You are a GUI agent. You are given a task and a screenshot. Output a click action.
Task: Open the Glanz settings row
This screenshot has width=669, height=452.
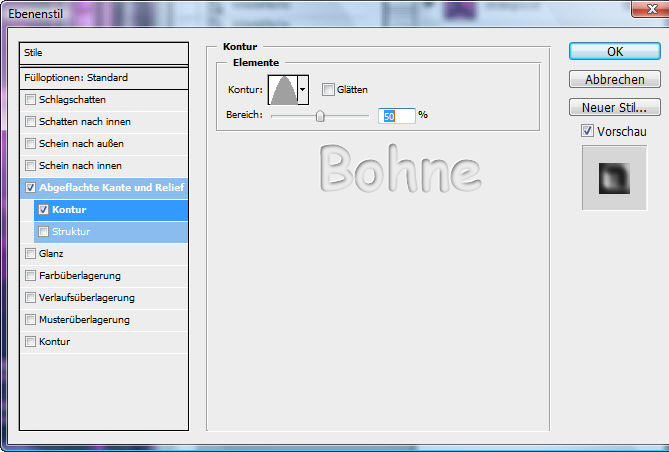104,254
